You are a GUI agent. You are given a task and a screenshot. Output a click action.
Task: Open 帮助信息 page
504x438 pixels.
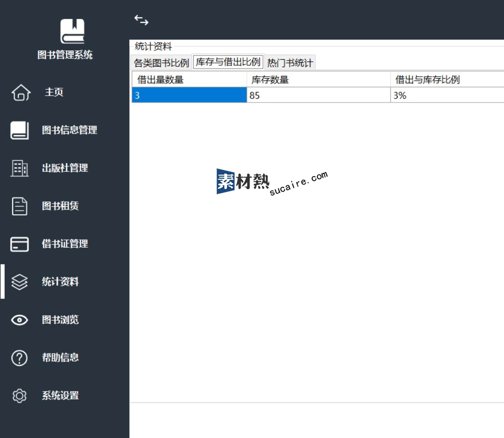tap(60, 358)
